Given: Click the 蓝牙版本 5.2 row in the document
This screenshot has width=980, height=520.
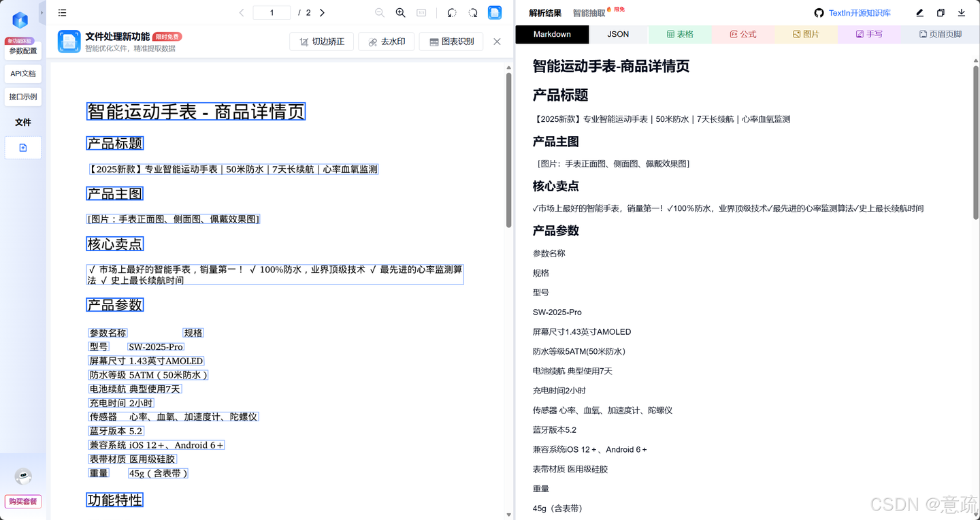Looking at the screenshot, I should click(116, 431).
